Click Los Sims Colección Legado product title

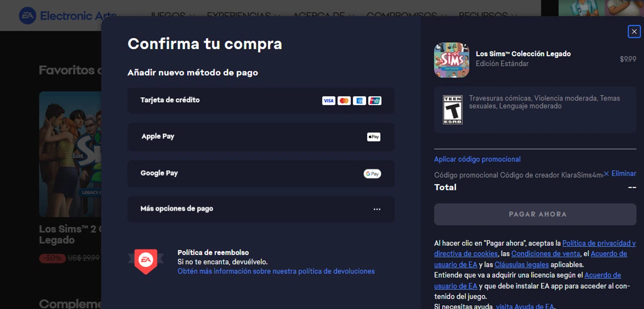pyautogui.click(x=523, y=54)
